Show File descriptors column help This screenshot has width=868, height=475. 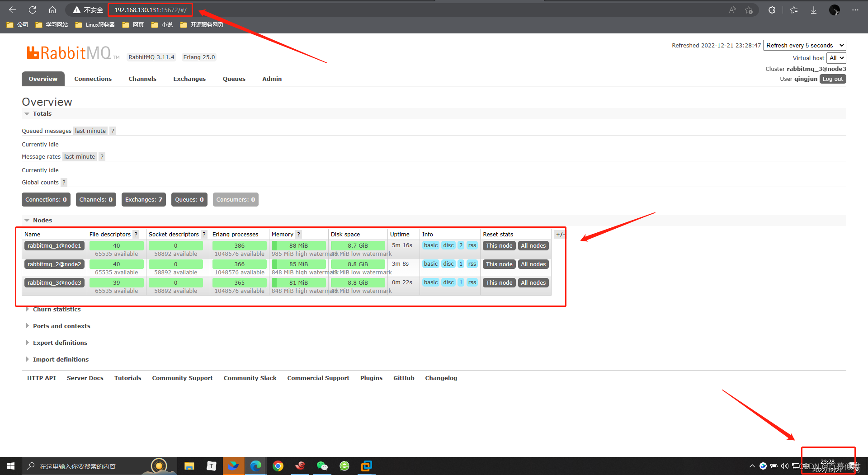tap(136, 235)
